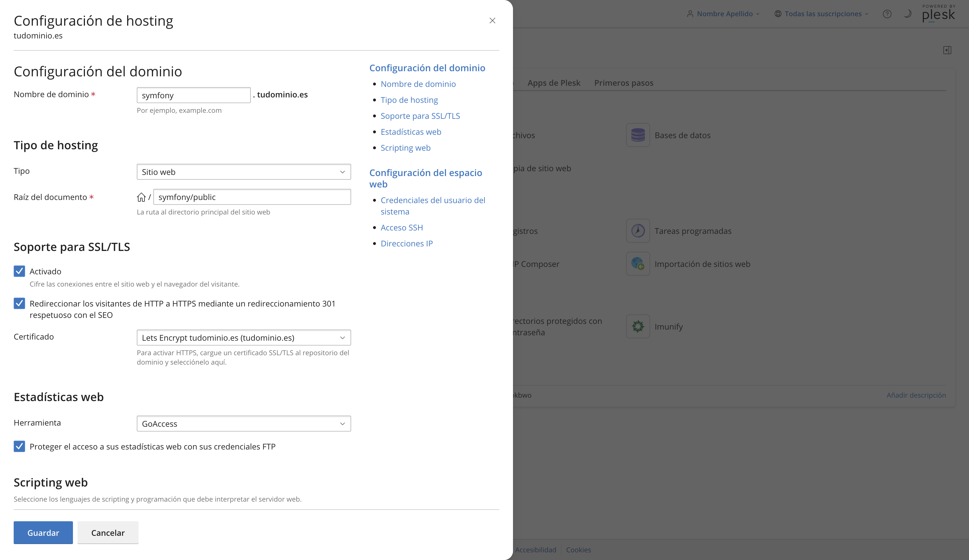This screenshot has height=560, width=969.
Task: Open Accesibilidad footer link
Action: pos(535,550)
